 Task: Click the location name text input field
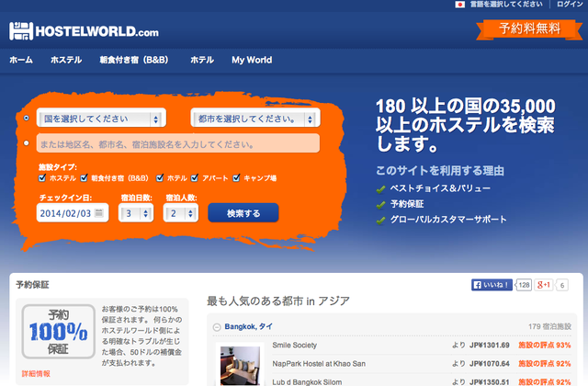click(178, 143)
